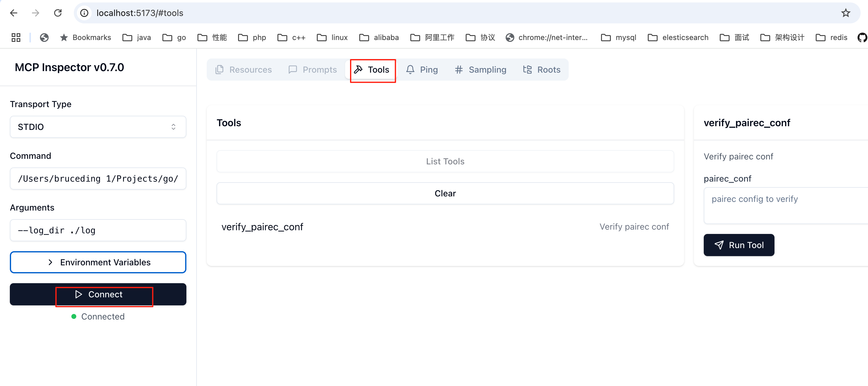
Task: Open the java bookmarks folder
Action: coord(137,38)
